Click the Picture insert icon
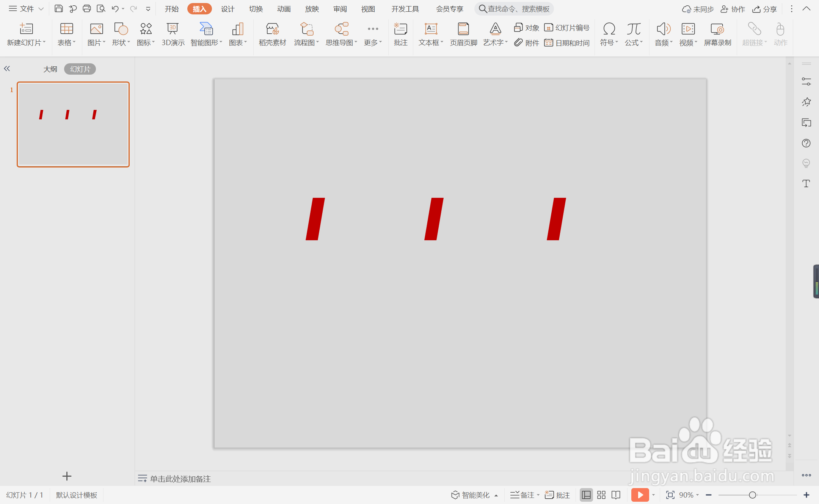 (x=96, y=29)
